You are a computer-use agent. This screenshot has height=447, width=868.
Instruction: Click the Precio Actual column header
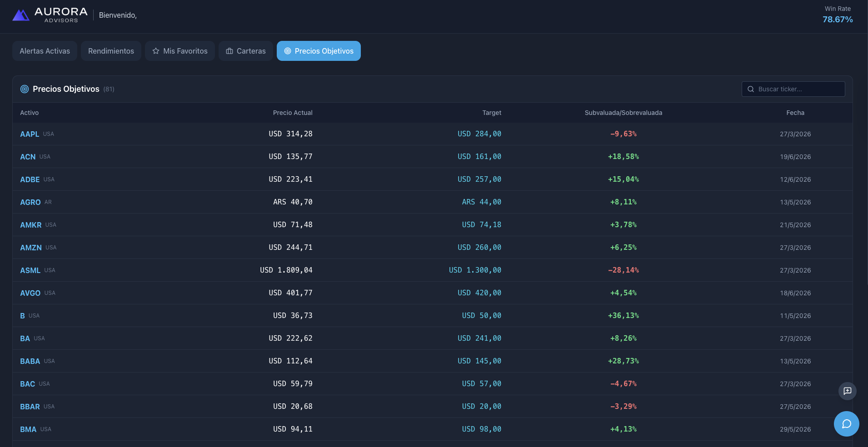tap(293, 113)
